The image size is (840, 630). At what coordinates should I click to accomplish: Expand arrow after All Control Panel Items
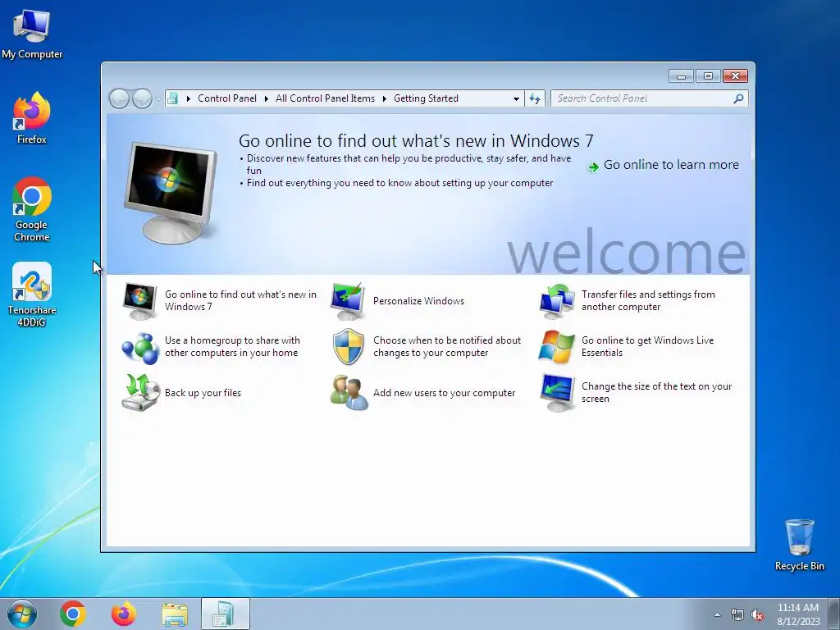coord(384,98)
